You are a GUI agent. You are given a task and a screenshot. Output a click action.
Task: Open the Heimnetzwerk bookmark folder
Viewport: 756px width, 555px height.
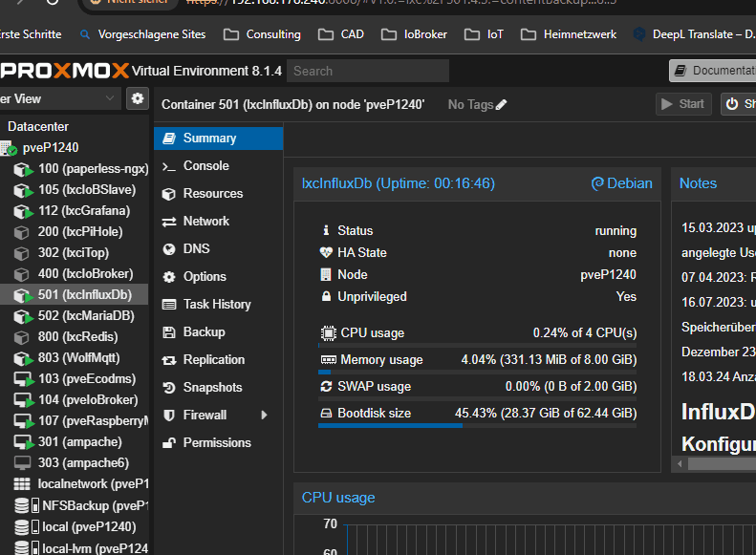coord(569,34)
